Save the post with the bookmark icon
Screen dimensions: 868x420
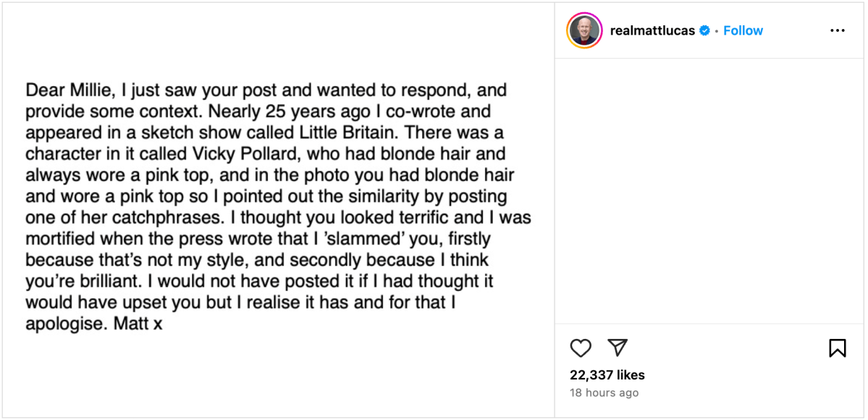(x=838, y=348)
